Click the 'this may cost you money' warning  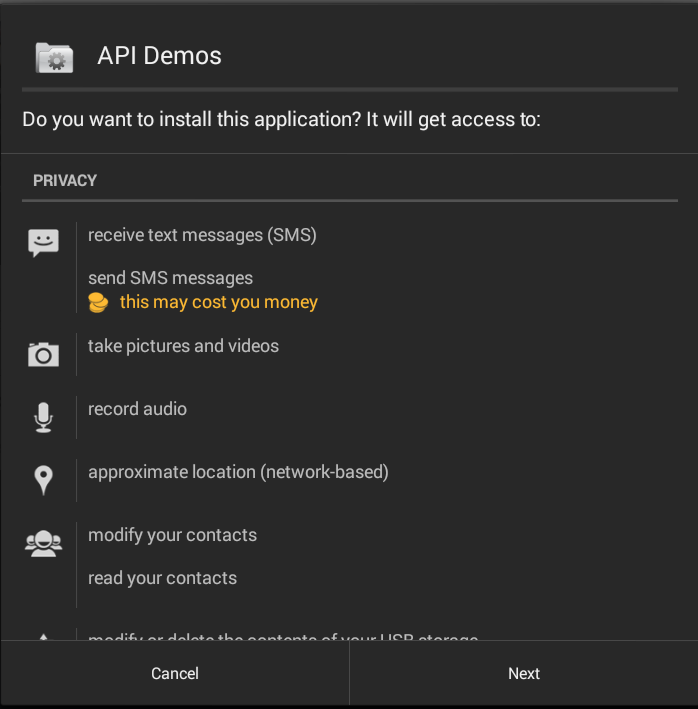point(218,302)
